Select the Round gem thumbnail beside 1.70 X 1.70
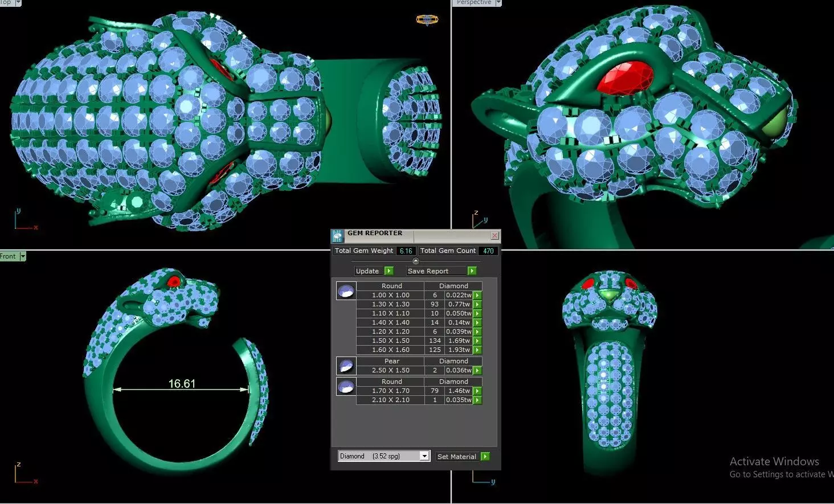834x504 pixels. 346,387
